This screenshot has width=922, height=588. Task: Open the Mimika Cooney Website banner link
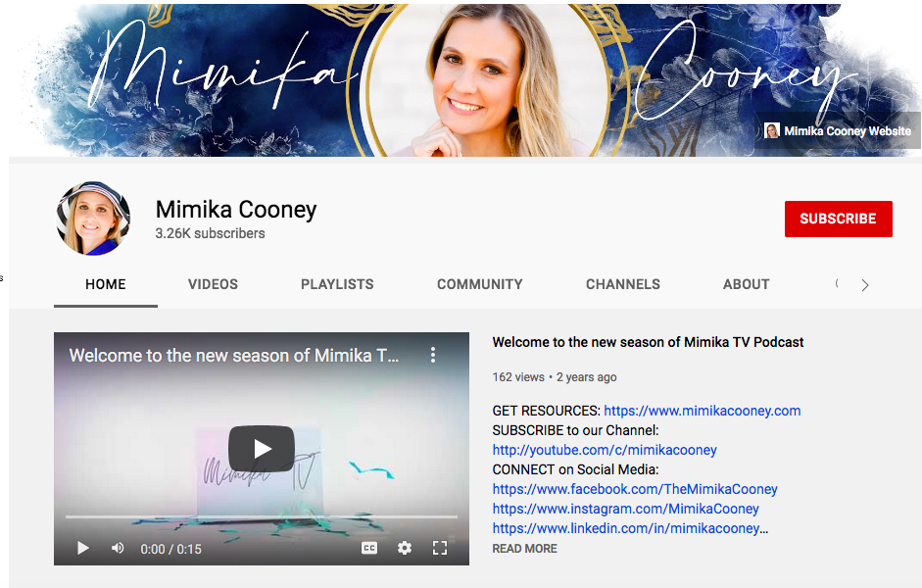pyautogui.click(x=838, y=130)
